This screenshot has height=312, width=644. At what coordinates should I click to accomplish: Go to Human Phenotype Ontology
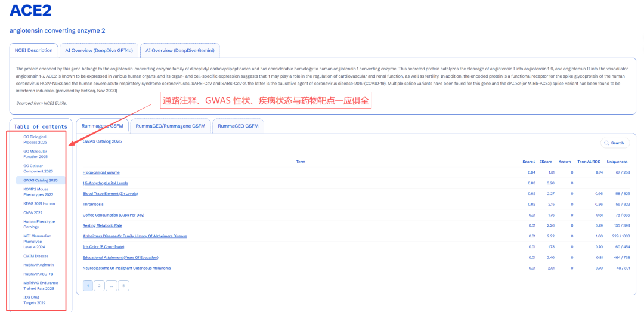coord(39,224)
